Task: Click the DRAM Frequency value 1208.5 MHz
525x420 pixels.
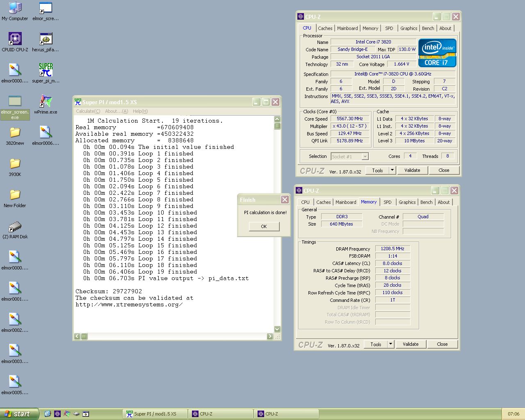Action: pos(393,249)
